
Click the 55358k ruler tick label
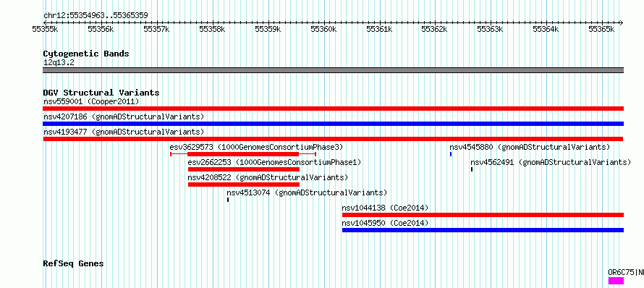pyautogui.click(x=212, y=29)
